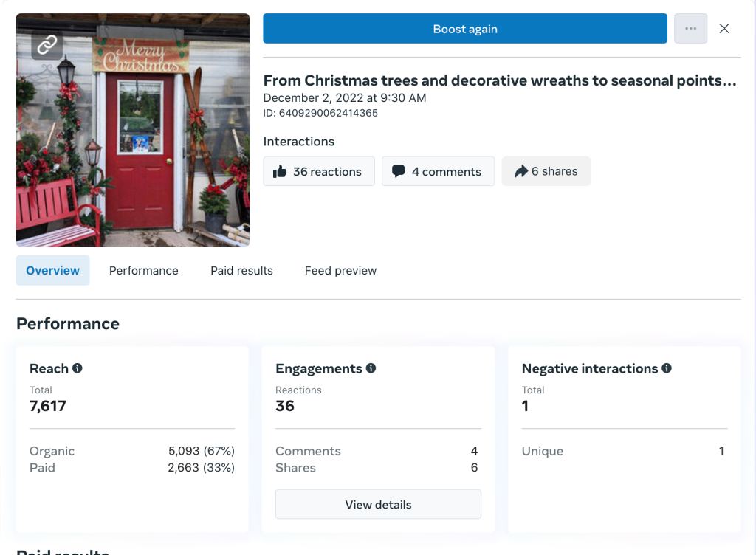Click the date December 2, 2022 at 9:30 AM
This screenshot has width=756, height=555.
345,98
